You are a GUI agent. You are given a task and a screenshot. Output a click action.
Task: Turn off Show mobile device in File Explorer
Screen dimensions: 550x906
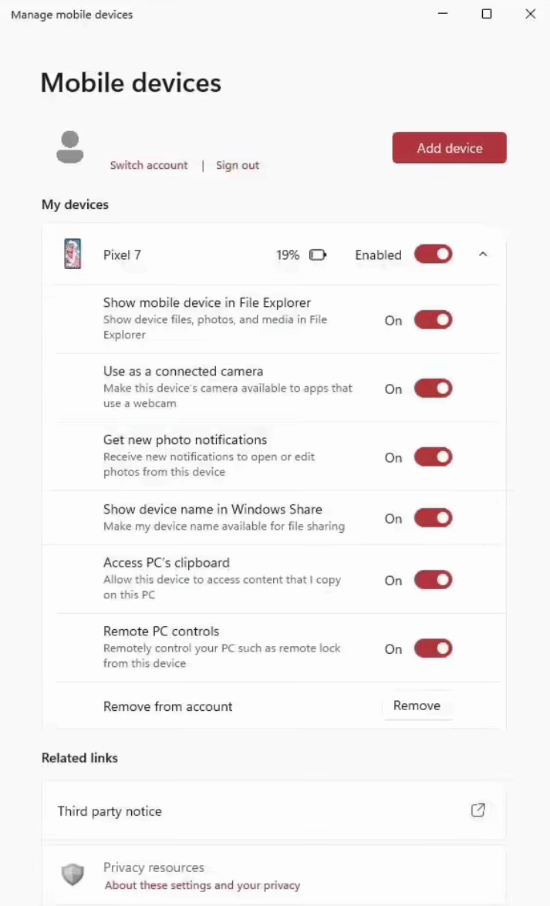click(x=433, y=320)
